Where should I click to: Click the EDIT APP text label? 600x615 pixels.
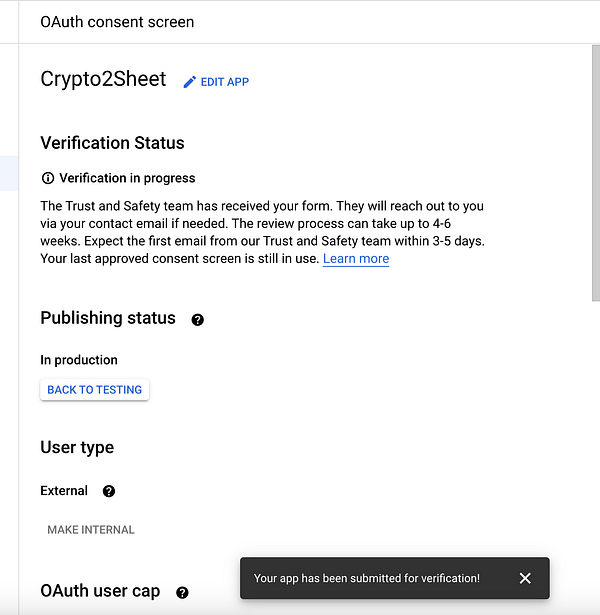pos(225,82)
